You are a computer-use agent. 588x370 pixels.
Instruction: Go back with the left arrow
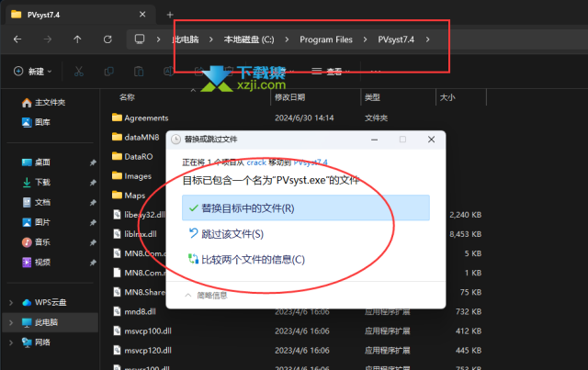[17, 39]
